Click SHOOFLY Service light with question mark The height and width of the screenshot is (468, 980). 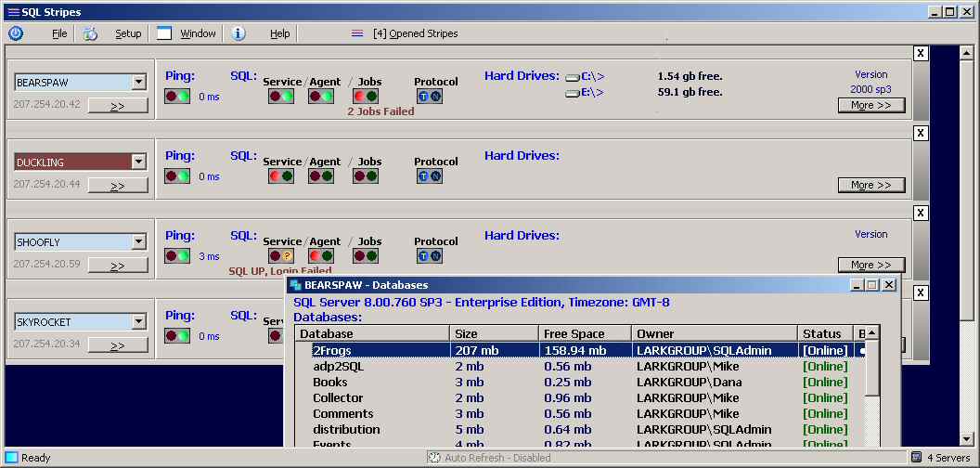[x=280, y=256]
